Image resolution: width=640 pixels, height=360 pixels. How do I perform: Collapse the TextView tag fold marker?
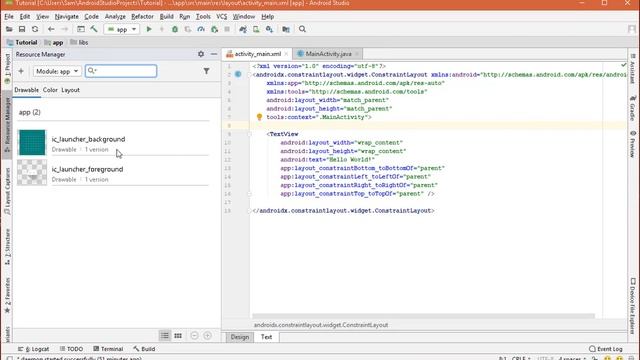(250, 134)
